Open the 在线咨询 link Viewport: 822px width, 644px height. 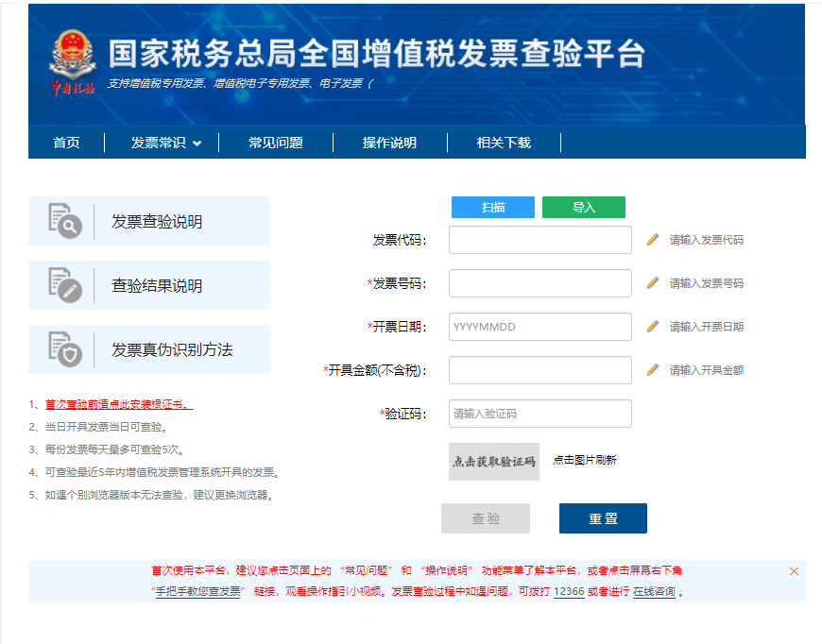[x=654, y=592]
